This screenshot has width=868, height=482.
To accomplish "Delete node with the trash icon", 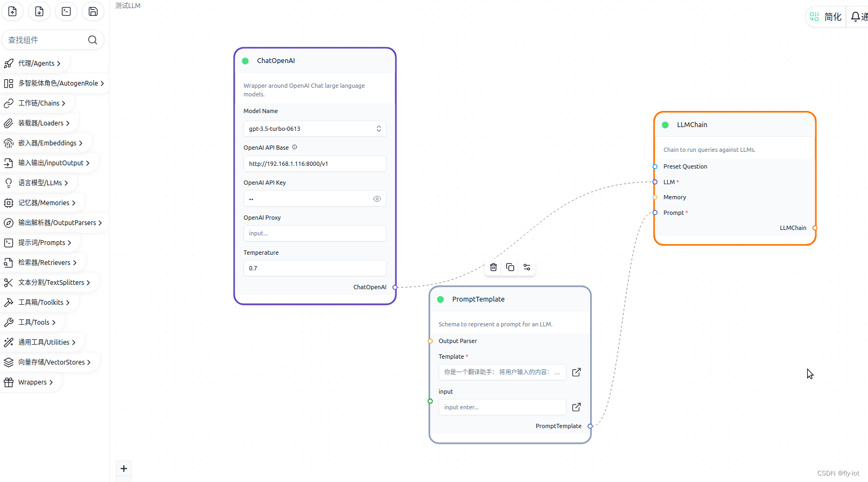I will tap(493, 267).
